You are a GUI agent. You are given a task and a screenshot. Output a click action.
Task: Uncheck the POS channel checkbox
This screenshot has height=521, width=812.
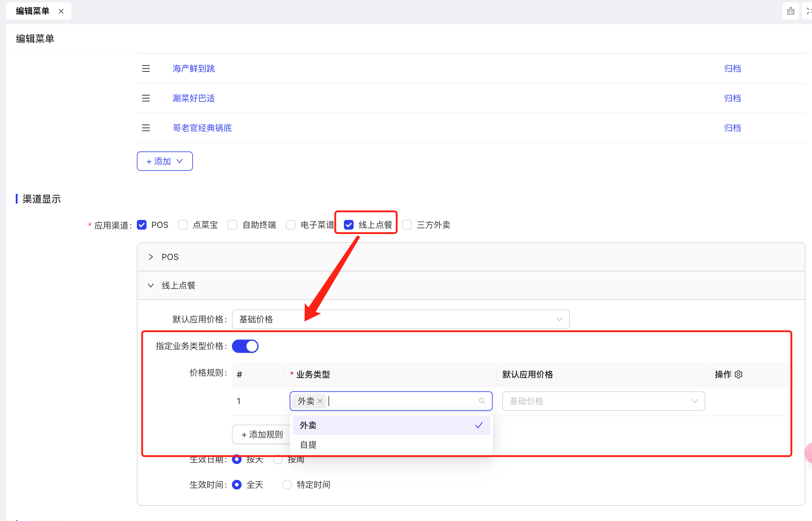pos(142,225)
